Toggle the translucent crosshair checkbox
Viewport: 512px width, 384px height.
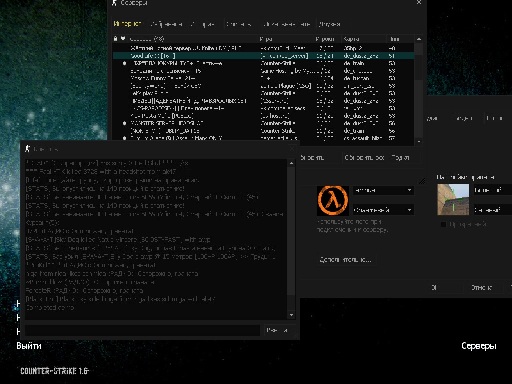443,225
